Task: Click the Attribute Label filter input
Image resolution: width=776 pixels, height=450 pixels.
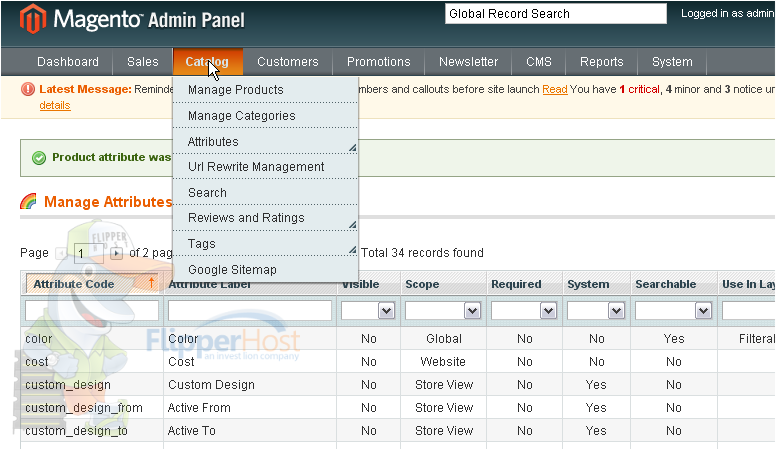Action: [x=249, y=311]
